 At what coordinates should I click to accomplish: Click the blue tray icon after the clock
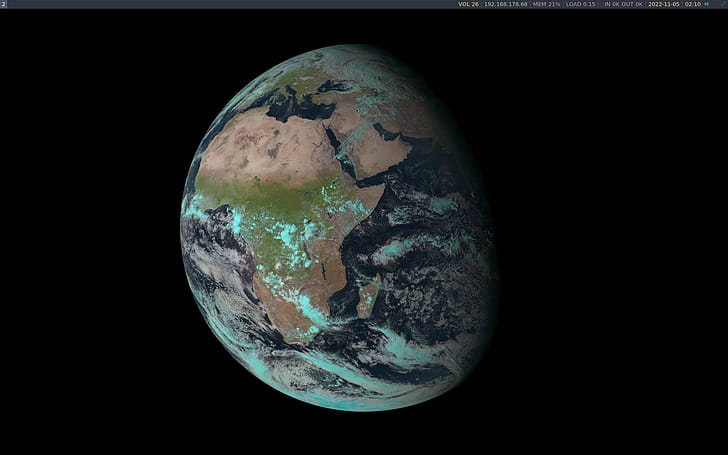(x=708, y=4)
